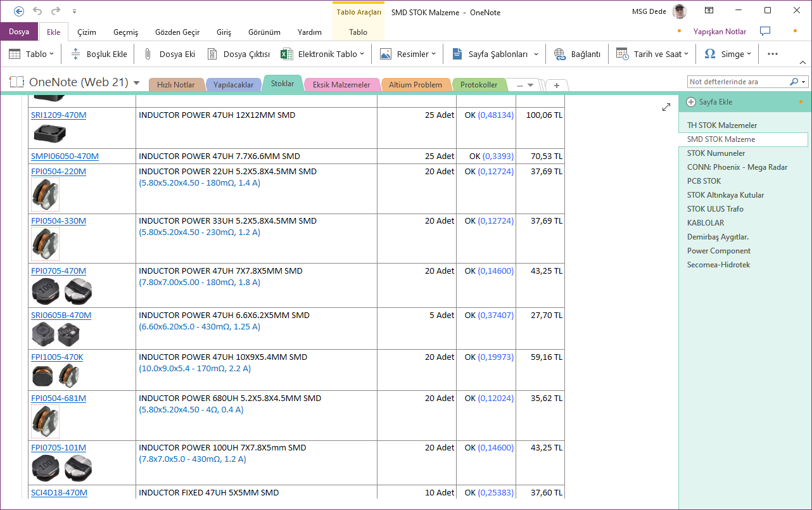The image size is (812, 510).
Task: Go back with the Back arrow icon
Action: [19, 11]
